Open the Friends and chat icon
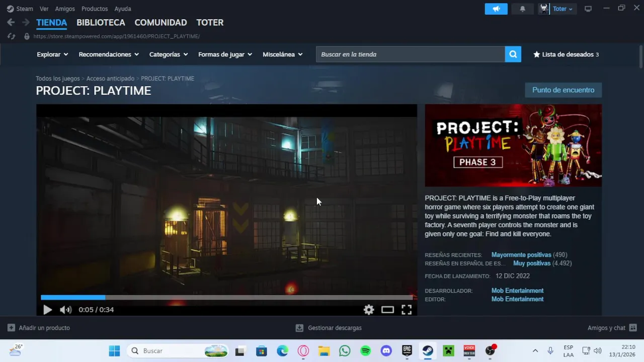Viewport: 644px width, 362px height. pyautogui.click(x=633, y=328)
